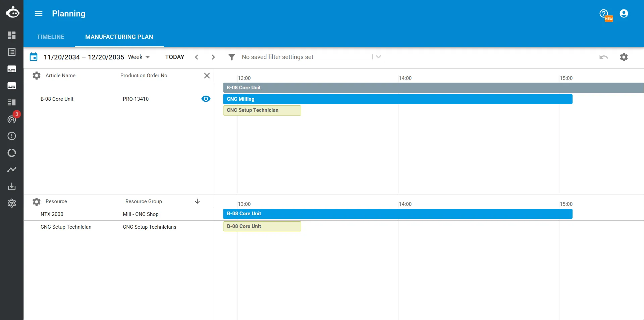Click CNC Setup Technicians group cell
The width and height of the screenshot is (644, 320).
click(x=150, y=227)
